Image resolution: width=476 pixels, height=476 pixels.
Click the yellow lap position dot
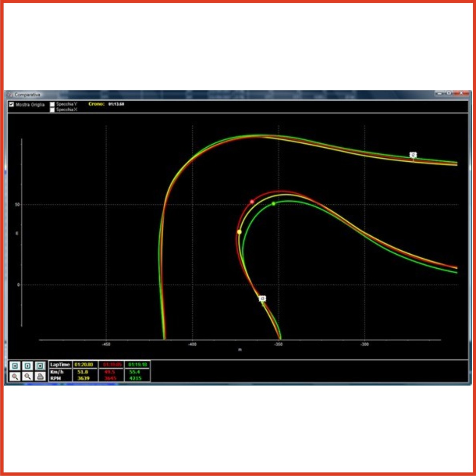[x=239, y=232]
